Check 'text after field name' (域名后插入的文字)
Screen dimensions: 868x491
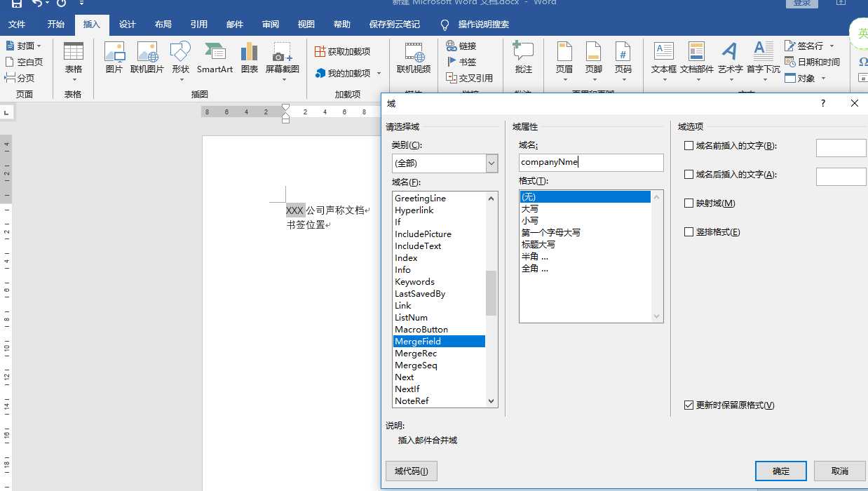[689, 175]
